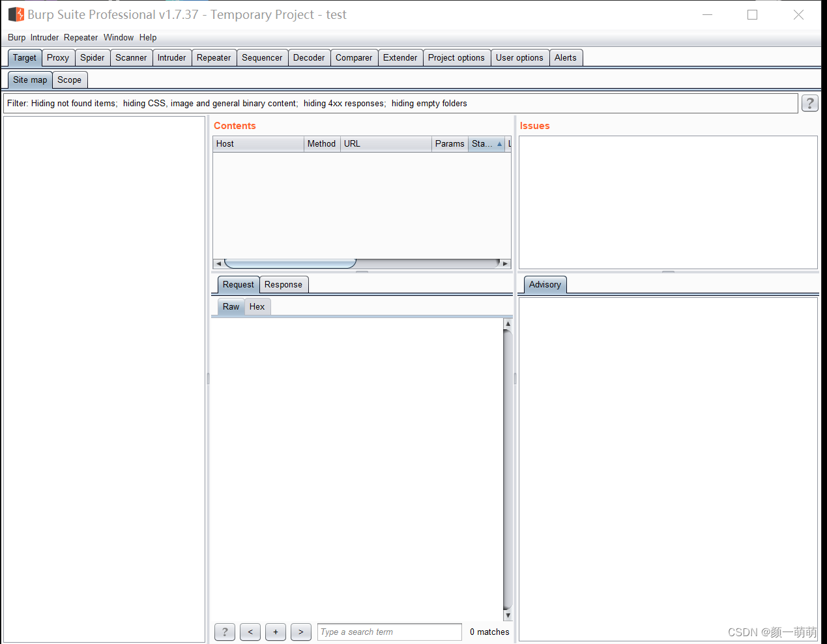The height and width of the screenshot is (644, 827).
Task: Open the Help menu
Action: [x=148, y=38]
